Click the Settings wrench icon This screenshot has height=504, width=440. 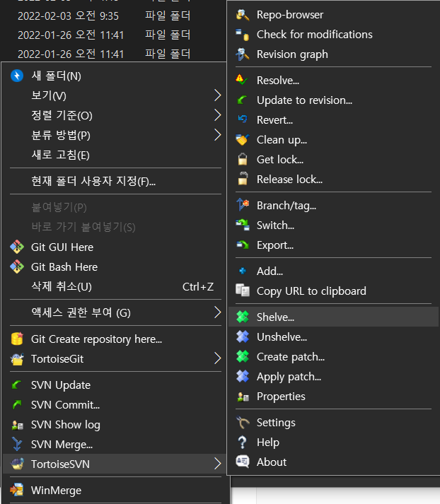(x=243, y=423)
